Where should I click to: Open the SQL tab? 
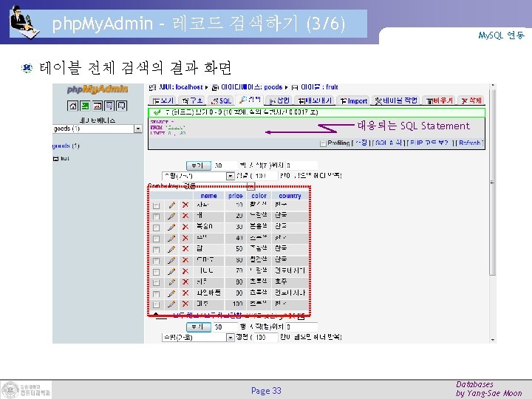pos(221,100)
